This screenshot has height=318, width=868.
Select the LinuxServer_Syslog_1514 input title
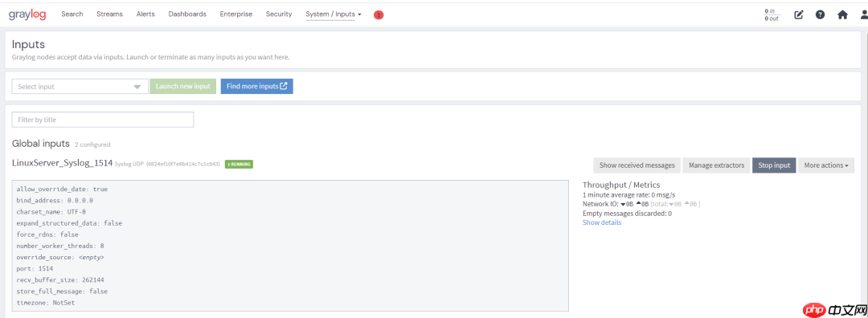click(x=62, y=163)
